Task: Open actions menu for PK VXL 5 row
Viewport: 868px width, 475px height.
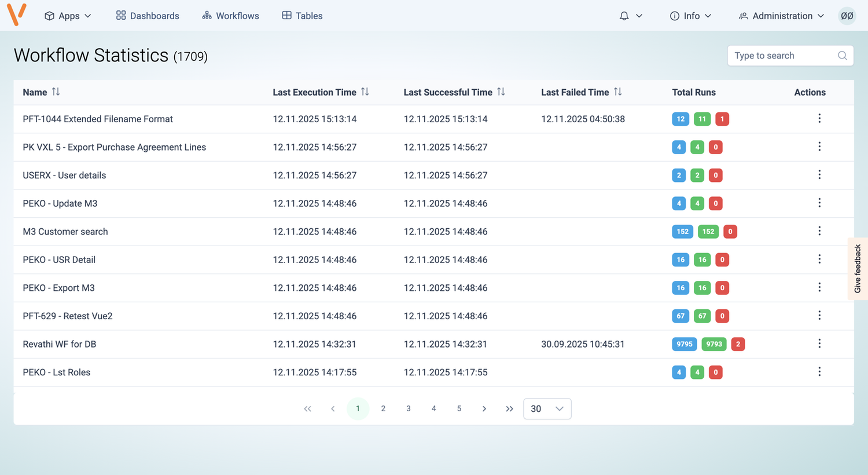Action: pos(819,147)
